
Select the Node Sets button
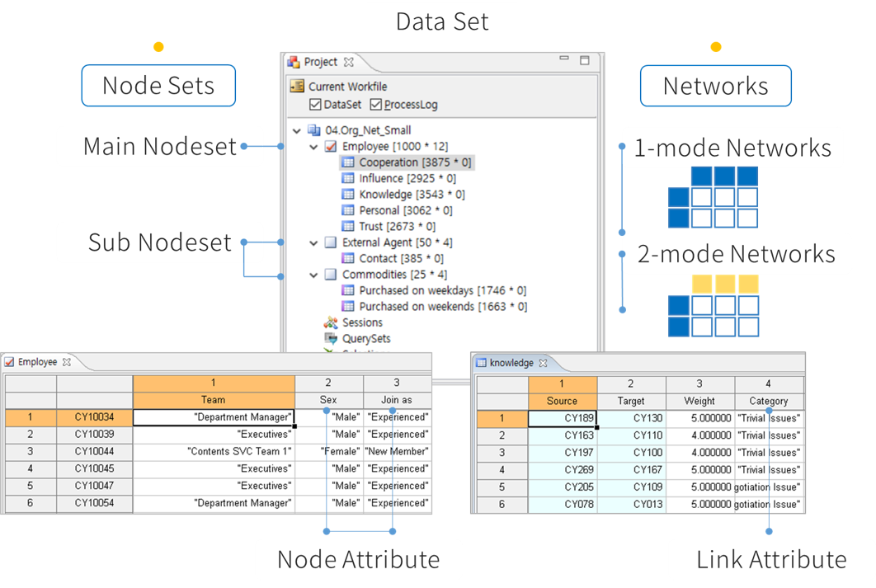coord(158,86)
